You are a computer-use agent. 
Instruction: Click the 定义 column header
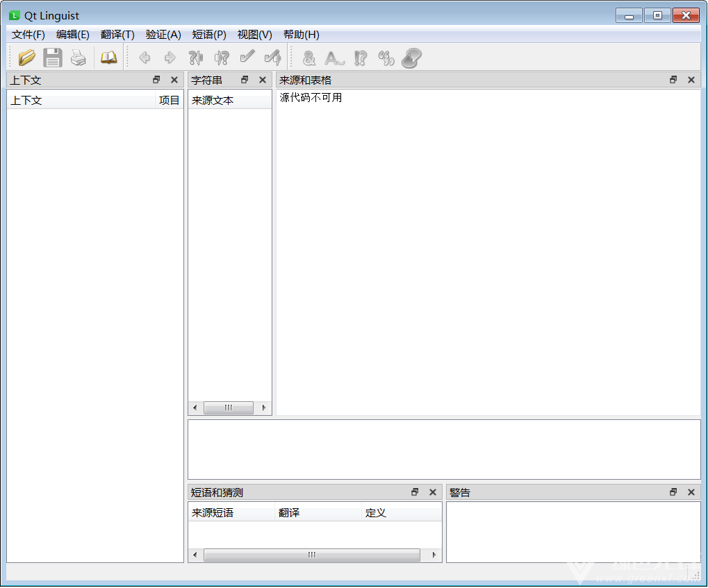pyautogui.click(x=402, y=513)
